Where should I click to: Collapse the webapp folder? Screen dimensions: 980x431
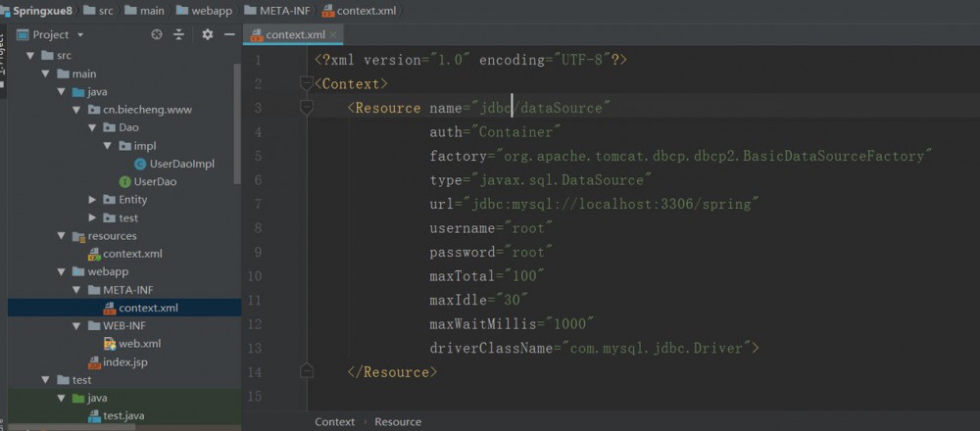click(x=61, y=271)
